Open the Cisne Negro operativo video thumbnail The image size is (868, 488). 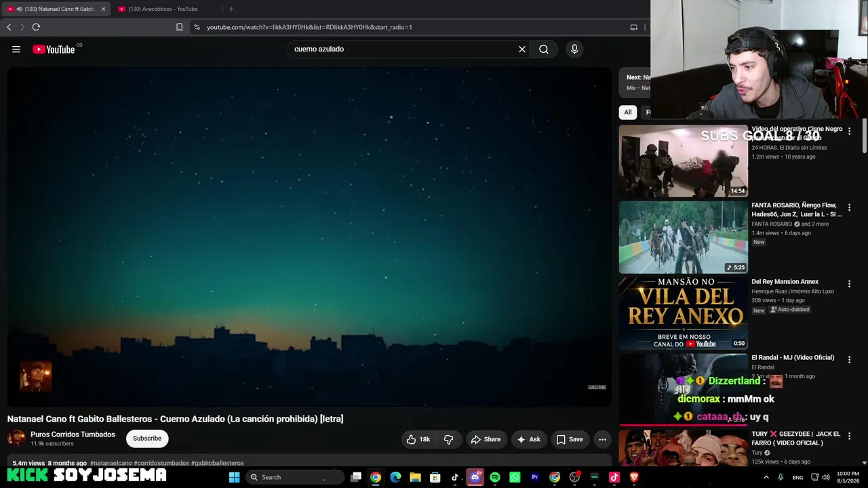[x=684, y=161]
